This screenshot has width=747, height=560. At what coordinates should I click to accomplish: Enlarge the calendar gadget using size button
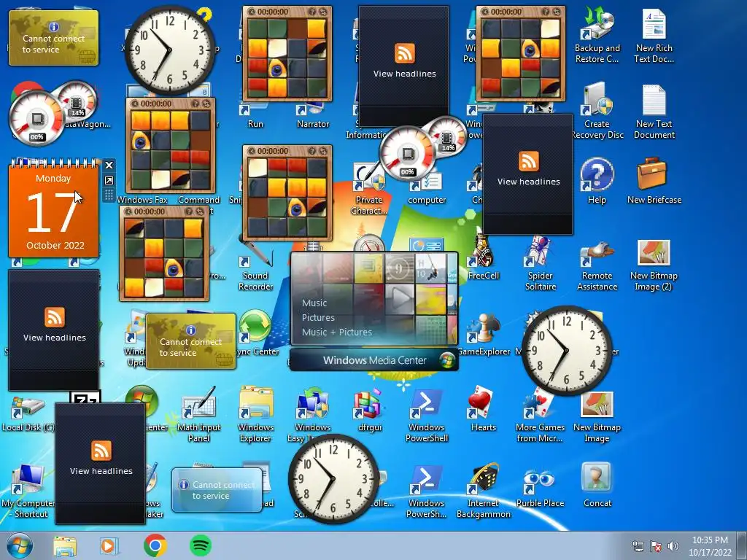click(x=109, y=181)
